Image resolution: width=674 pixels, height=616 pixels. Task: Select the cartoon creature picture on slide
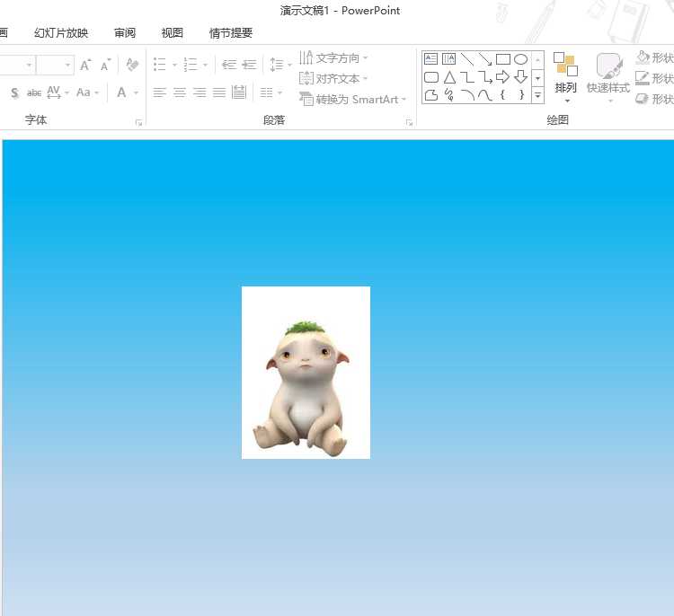(x=306, y=373)
